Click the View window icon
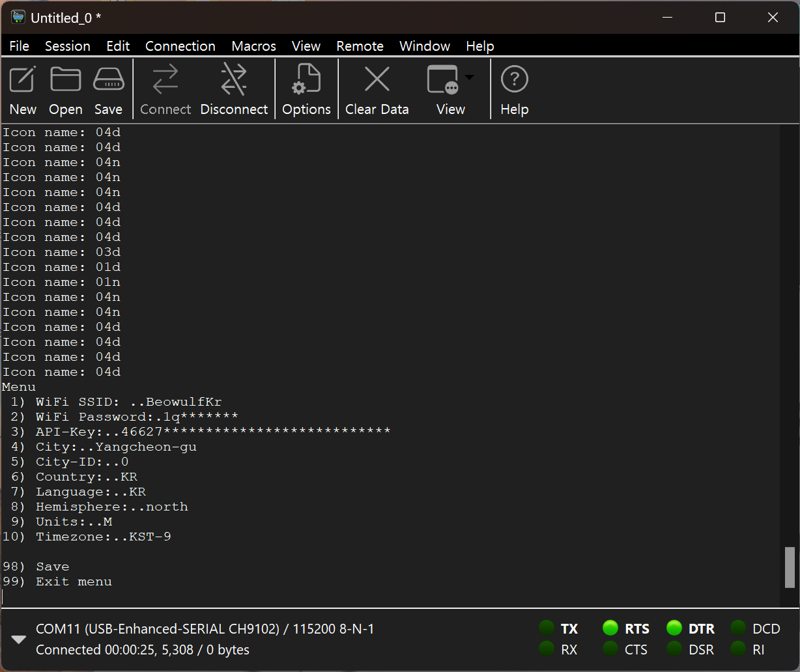Image resolution: width=800 pixels, height=672 pixels. [443, 79]
